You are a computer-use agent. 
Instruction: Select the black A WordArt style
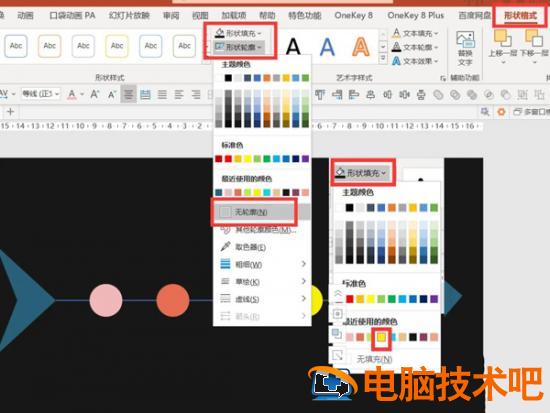(x=293, y=46)
